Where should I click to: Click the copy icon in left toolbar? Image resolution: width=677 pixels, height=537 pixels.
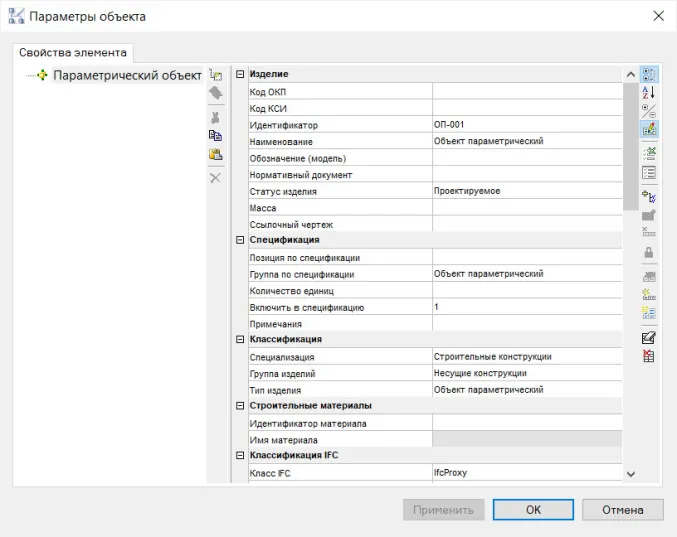pyautogui.click(x=215, y=135)
